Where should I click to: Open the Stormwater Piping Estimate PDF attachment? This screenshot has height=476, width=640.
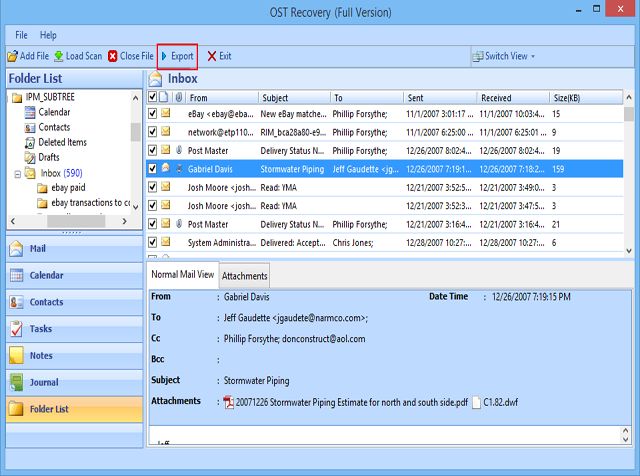[346, 403]
